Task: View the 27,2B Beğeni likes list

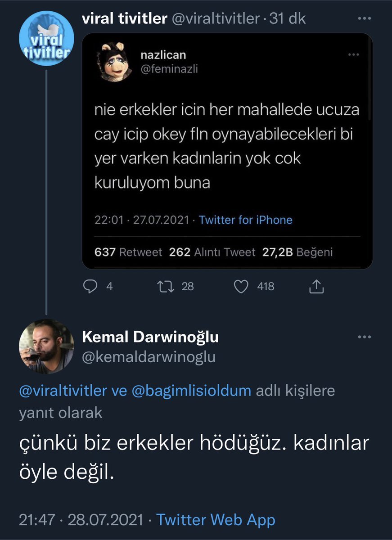Action: (297, 252)
